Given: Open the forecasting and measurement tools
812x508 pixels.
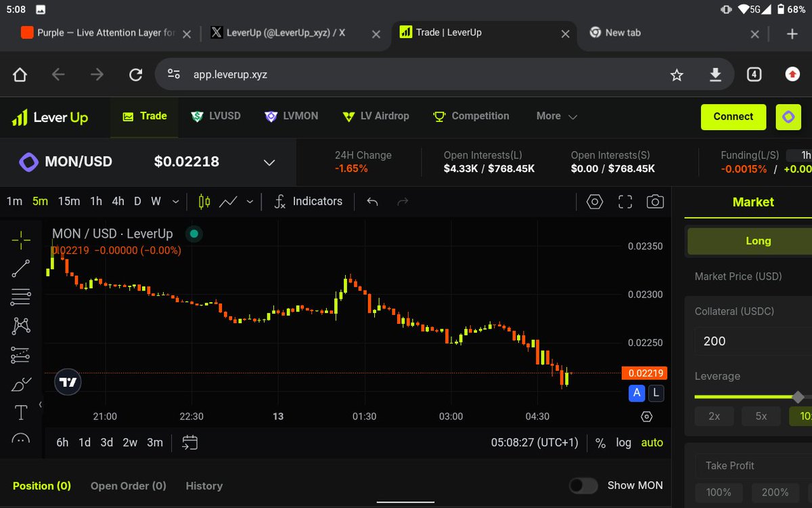Looking at the screenshot, I should coord(21,355).
